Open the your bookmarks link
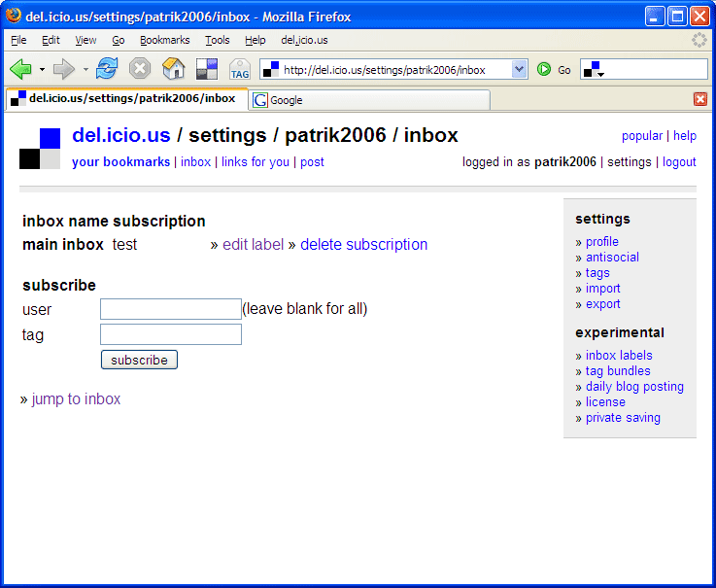 click(x=121, y=161)
